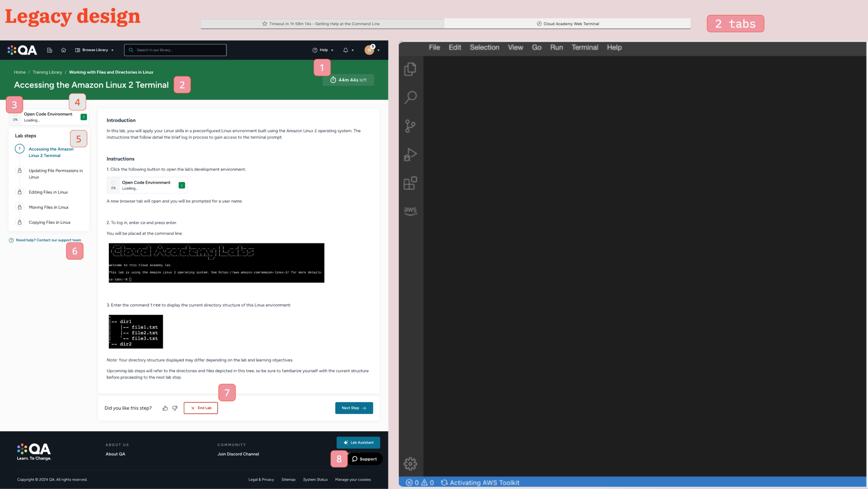Open the Help menu in code editor
The height and width of the screenshot is (489, 868).
(x=614, y=47)
